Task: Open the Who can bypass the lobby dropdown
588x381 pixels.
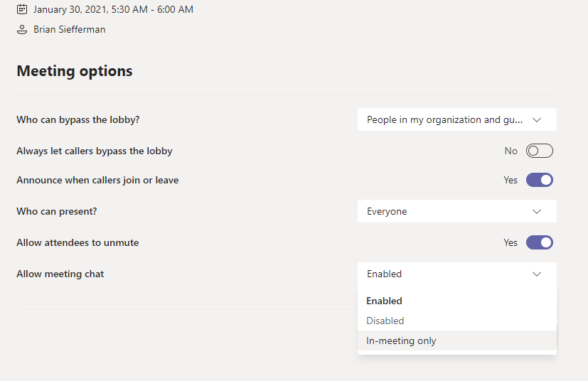Action: tap(456, 119)
